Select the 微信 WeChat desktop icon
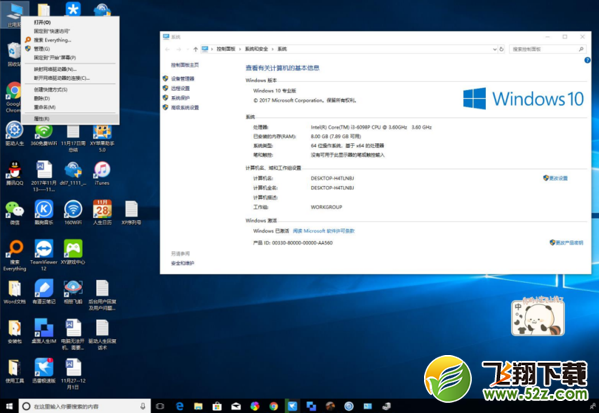 [15, 212]
